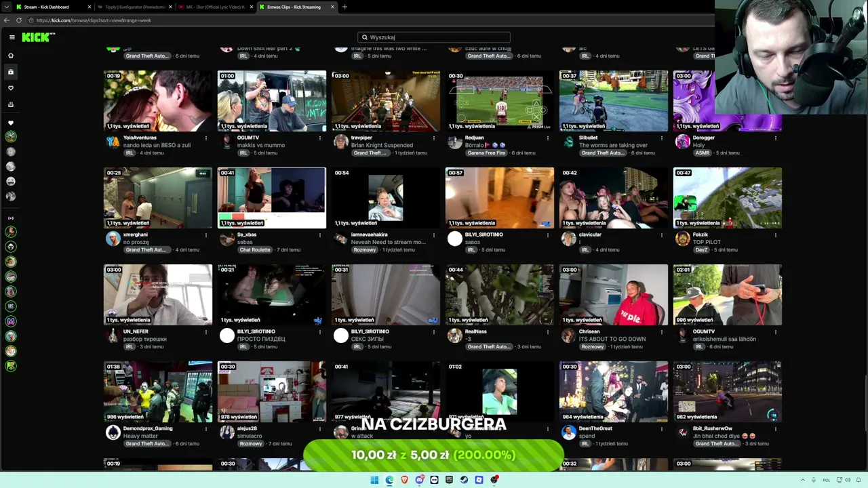Open Dorogger channel avatar

click(683, 142)
